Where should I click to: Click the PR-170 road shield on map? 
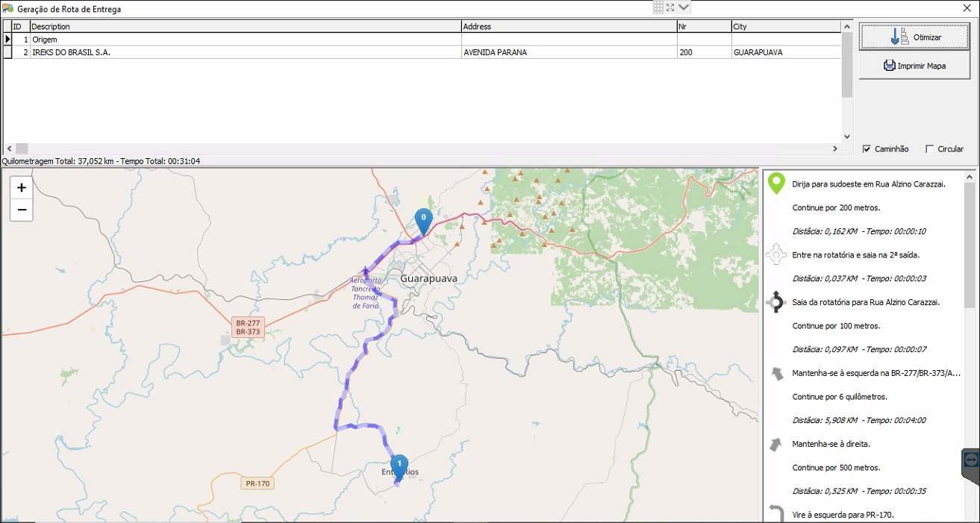point(258,483)
